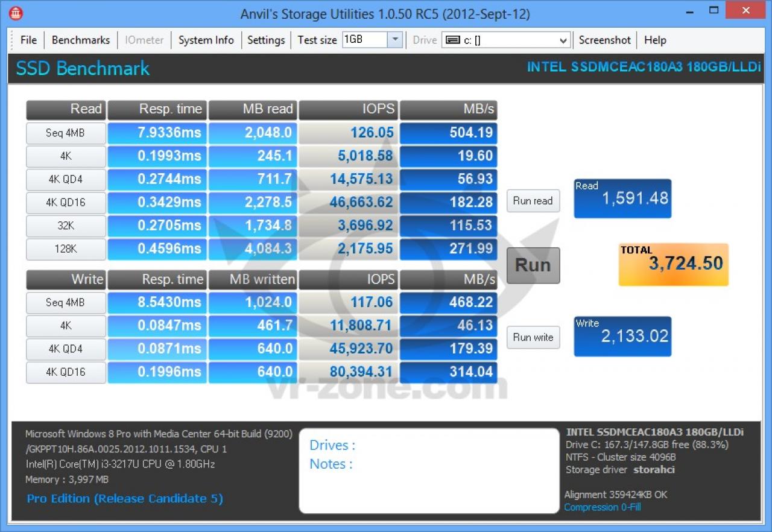
Task: Click the 271.99 MB/s value
Action: (x=448, y=249)
